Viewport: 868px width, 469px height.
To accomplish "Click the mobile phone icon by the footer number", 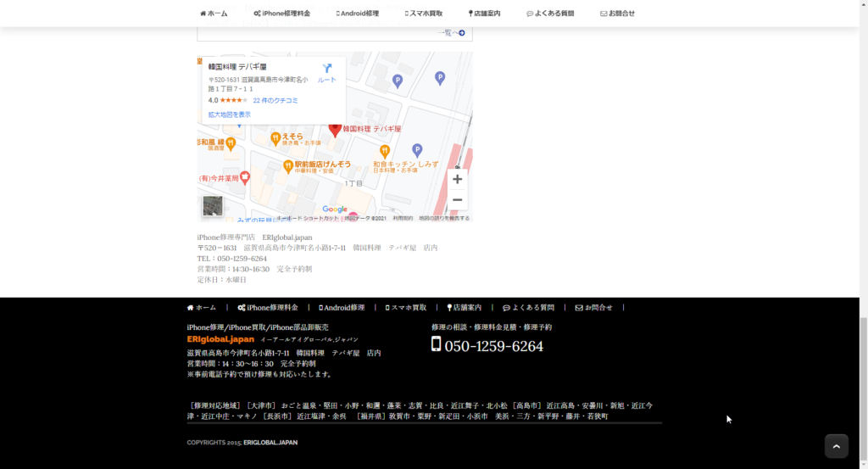I will click(x=437, y=343).
